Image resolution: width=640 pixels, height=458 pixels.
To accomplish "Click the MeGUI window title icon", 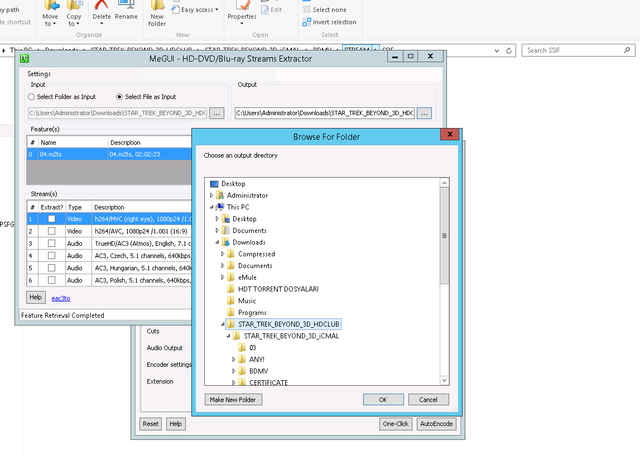I will [x=24, y=58].
